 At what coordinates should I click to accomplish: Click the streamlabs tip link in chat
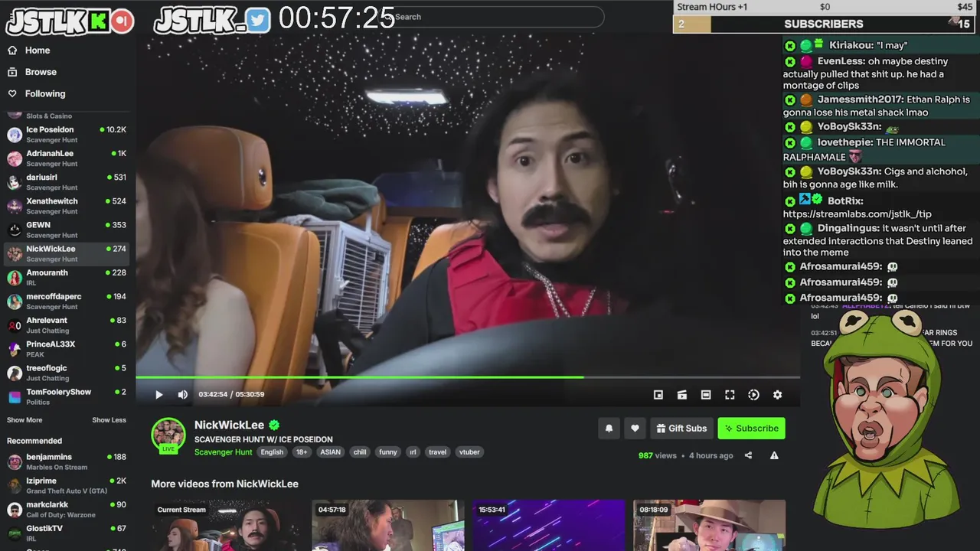pyautogui.click(x=857, y=214)
